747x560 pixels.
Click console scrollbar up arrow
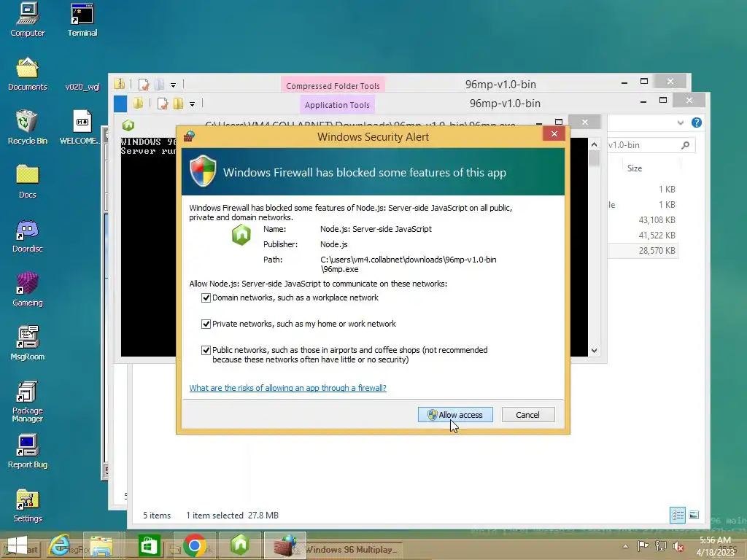click(x=594, y=144)
